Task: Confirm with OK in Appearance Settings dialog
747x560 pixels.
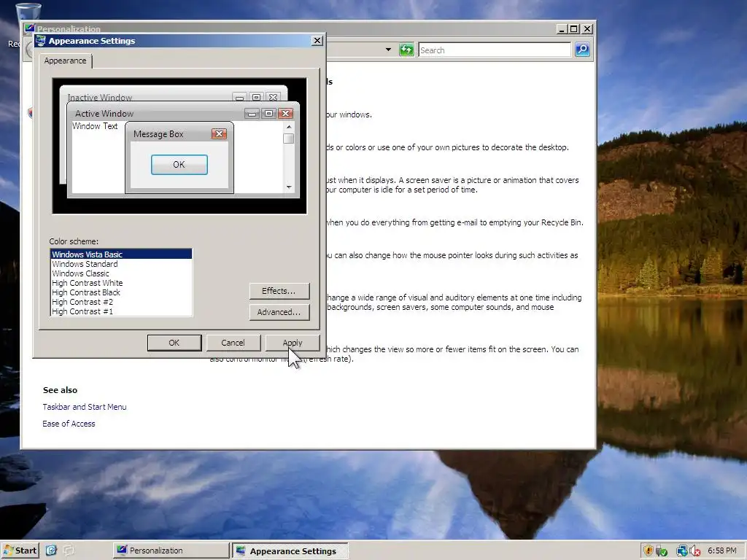Action: click(x=174, y=343)
